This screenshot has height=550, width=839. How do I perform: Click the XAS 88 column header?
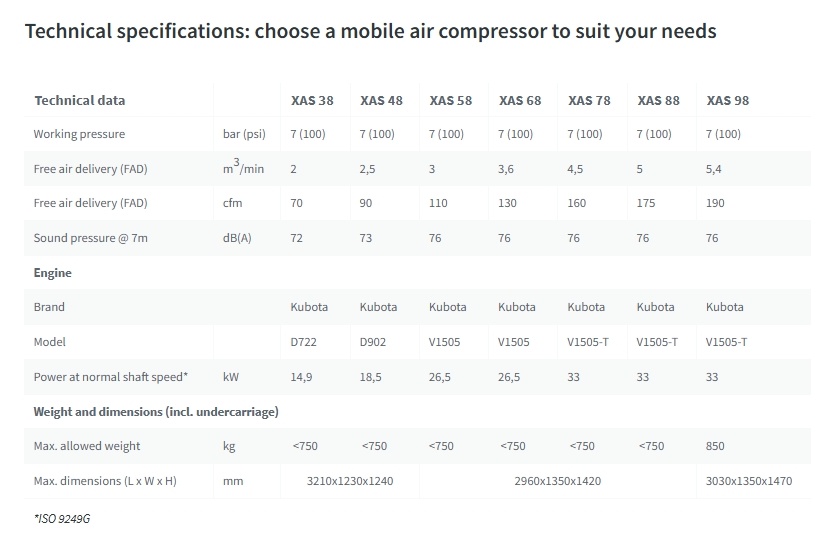(657, 100)
